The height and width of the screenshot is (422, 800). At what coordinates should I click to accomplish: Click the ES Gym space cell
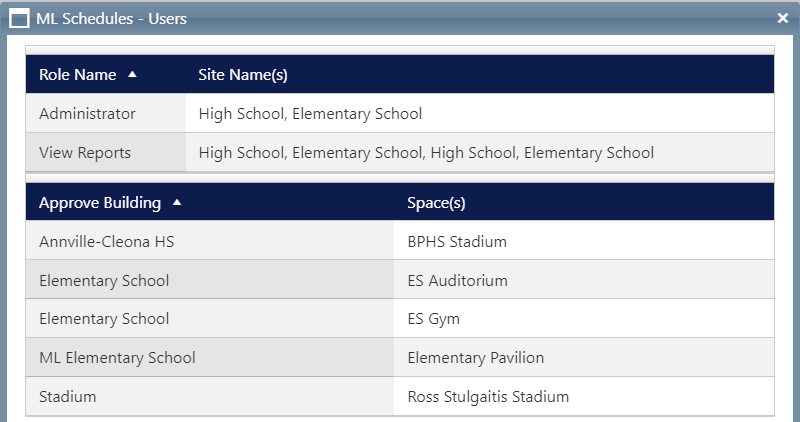[x=584, y=318]
